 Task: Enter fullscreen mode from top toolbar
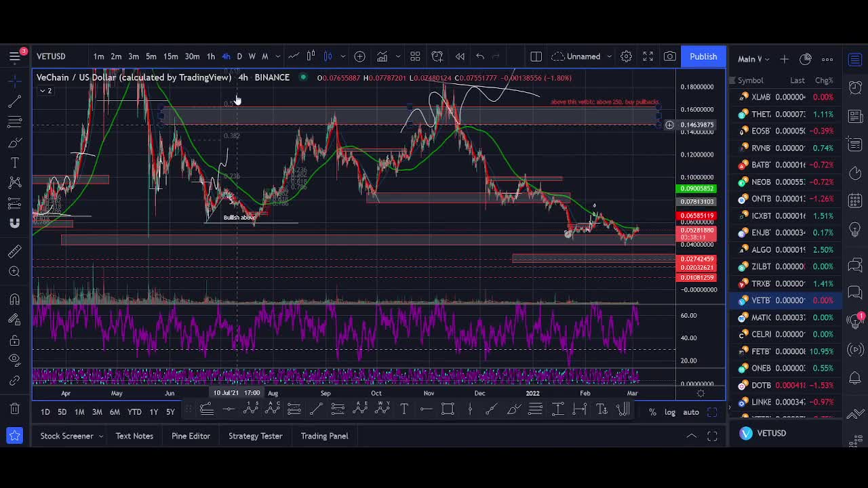[648, 56]
